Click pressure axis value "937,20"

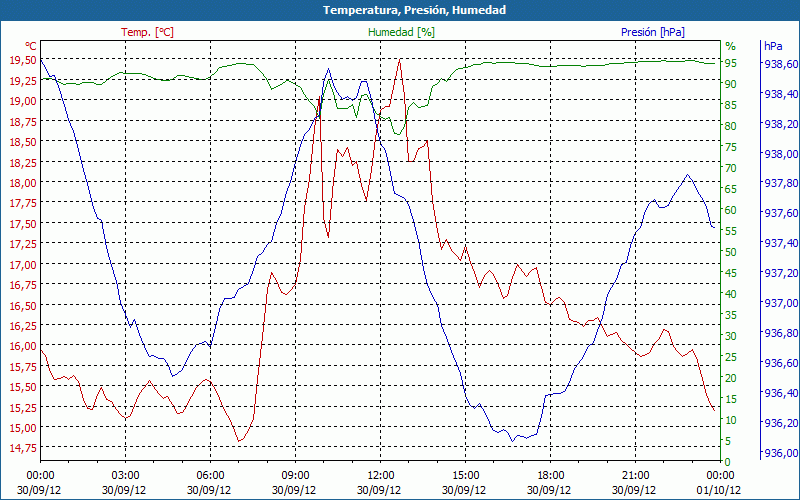point(780,273)
